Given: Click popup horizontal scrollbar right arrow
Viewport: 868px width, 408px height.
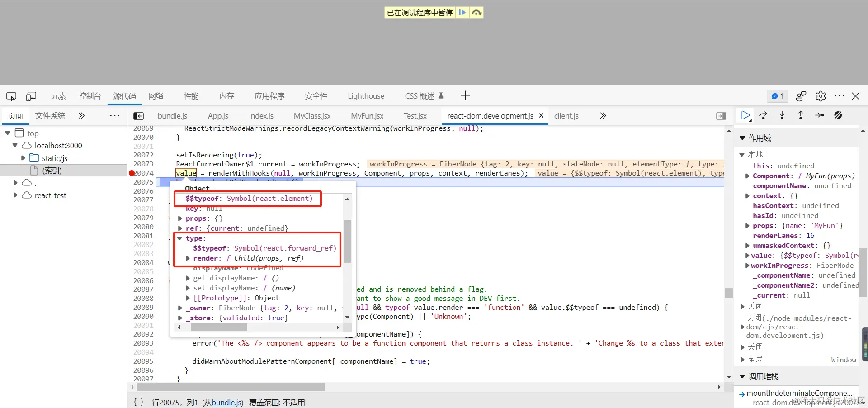Looking at the screenshot, I should coord(338,327).
